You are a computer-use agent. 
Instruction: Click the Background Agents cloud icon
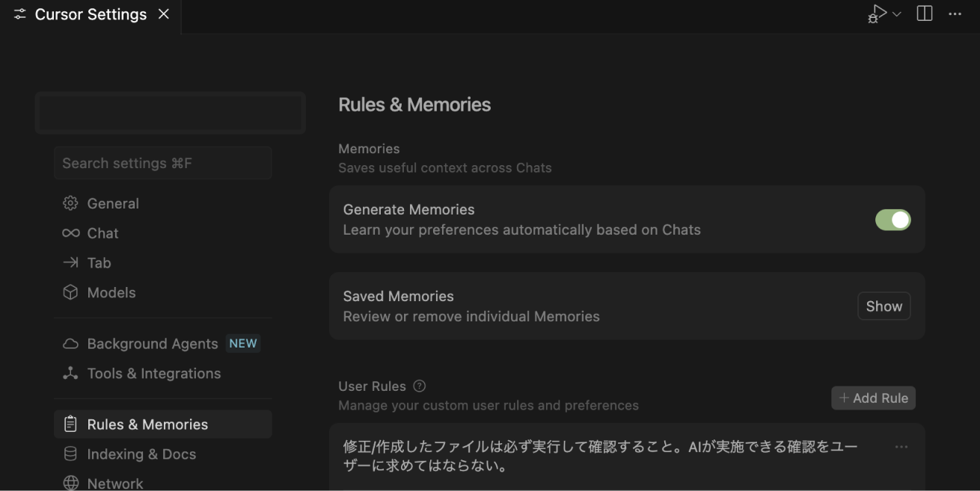click(70, 343)
